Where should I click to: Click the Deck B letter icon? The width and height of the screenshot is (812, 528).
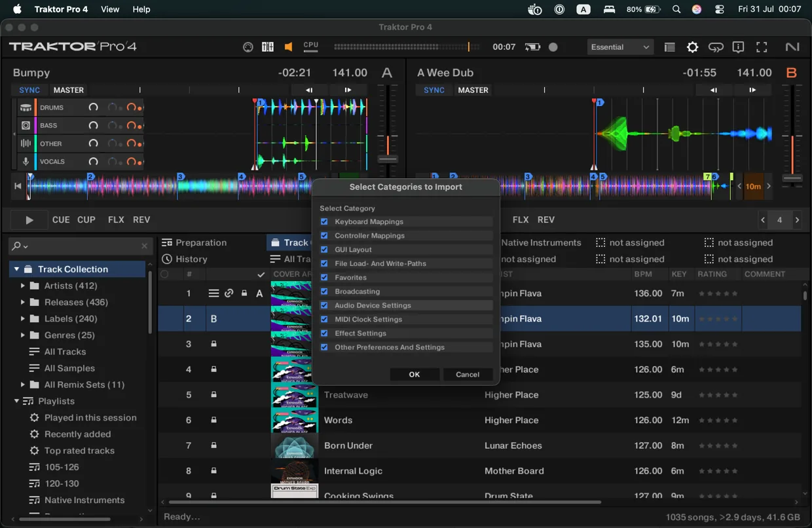point(792,73)
